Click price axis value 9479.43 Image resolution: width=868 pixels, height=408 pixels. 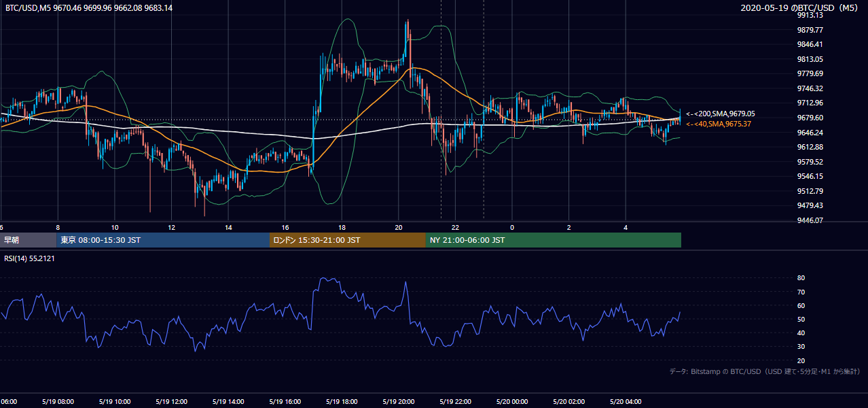click(810, 205)
